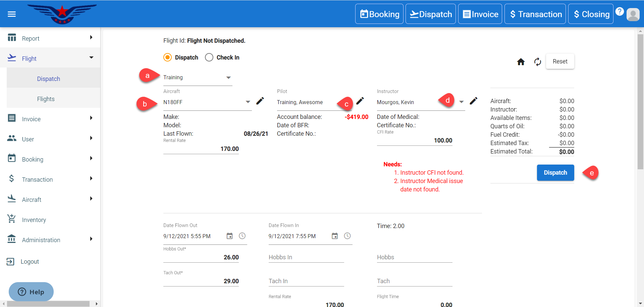Viewport: 644px width, 307px height.
Task: Click the Hobbs In input field
Action: [306, 257]
